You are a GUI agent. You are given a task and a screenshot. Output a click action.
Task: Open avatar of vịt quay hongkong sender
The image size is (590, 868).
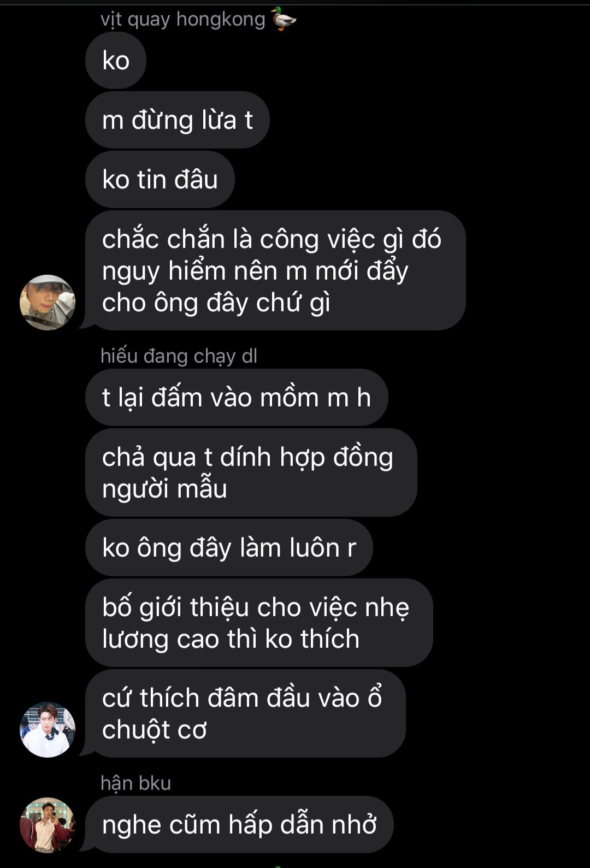click(x=48, y=303)
